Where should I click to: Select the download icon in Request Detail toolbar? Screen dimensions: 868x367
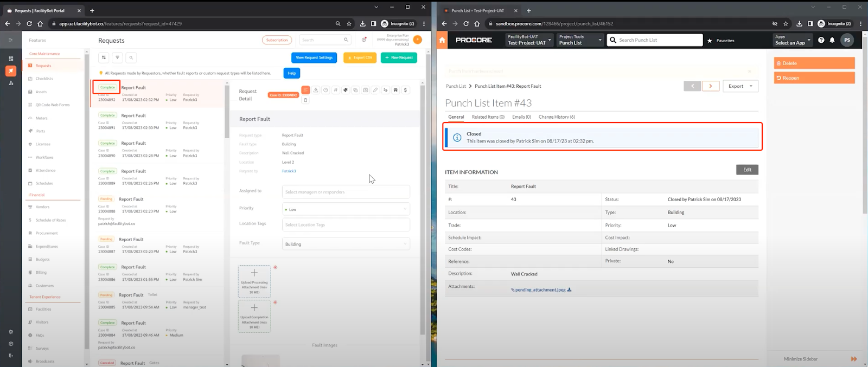click(316, 90)
